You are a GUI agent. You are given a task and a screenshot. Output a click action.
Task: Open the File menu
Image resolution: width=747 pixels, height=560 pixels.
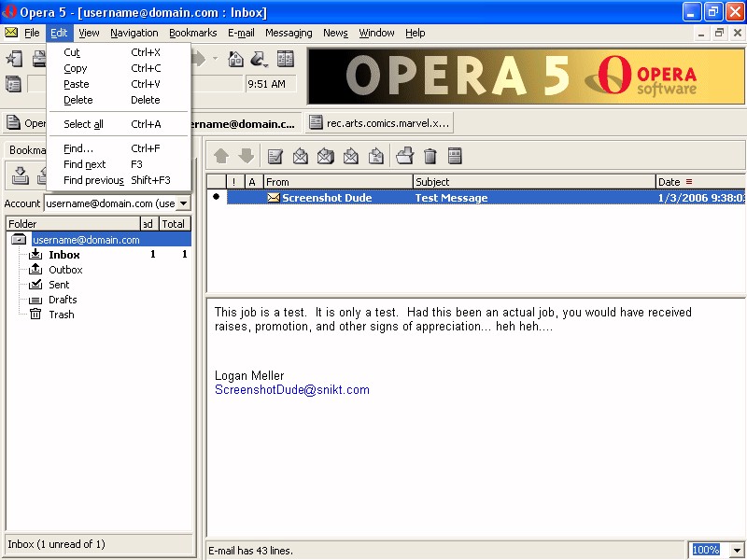[x=32, y=33]
